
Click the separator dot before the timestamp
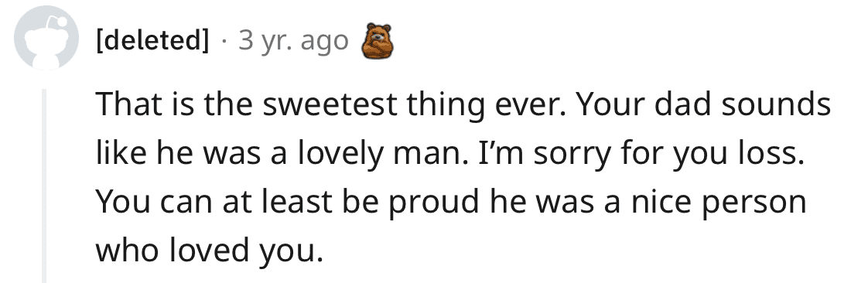[x=224, y=42]
